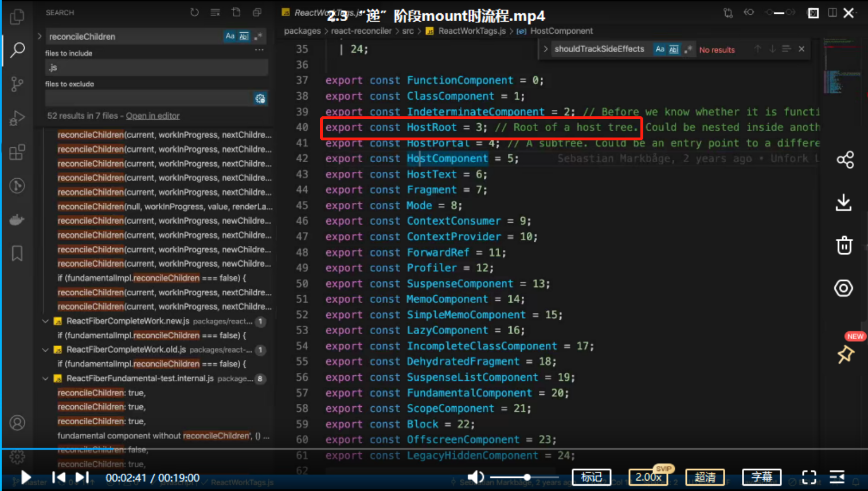The height and width of the screenshot is (491, 868).
Task: Click the video share icon
Action: coord(844,160)
